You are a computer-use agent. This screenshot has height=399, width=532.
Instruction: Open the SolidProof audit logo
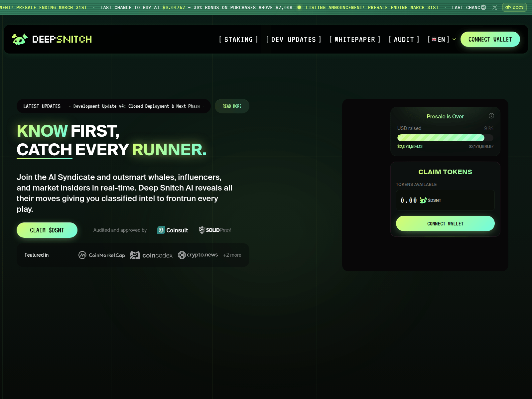tap(215, 230)
